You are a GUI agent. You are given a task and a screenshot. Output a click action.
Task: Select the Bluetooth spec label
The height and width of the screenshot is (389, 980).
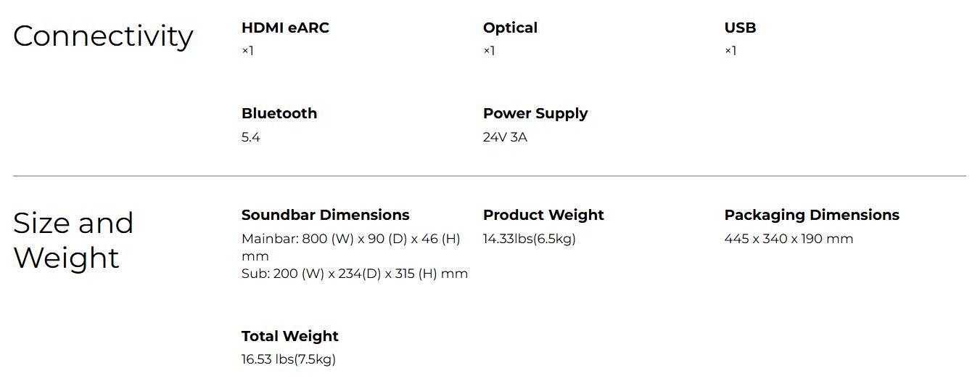[279, 113]
